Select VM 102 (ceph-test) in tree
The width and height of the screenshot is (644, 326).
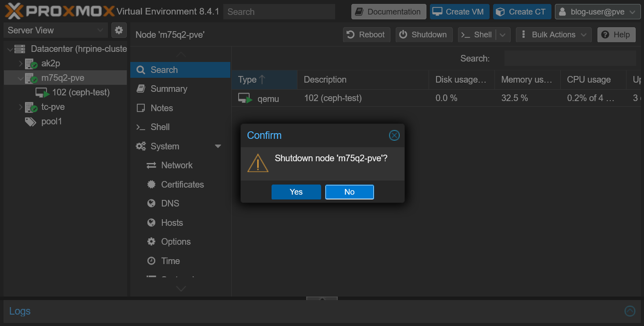(81, 92)
